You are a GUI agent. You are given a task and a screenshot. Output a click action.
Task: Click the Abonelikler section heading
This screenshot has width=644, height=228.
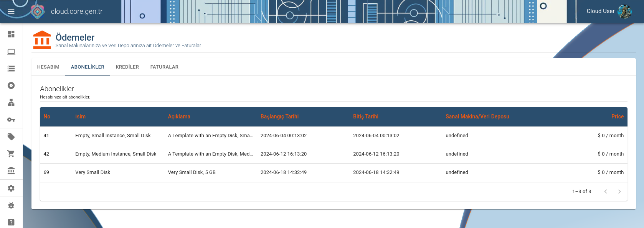(x=57, y=89)
